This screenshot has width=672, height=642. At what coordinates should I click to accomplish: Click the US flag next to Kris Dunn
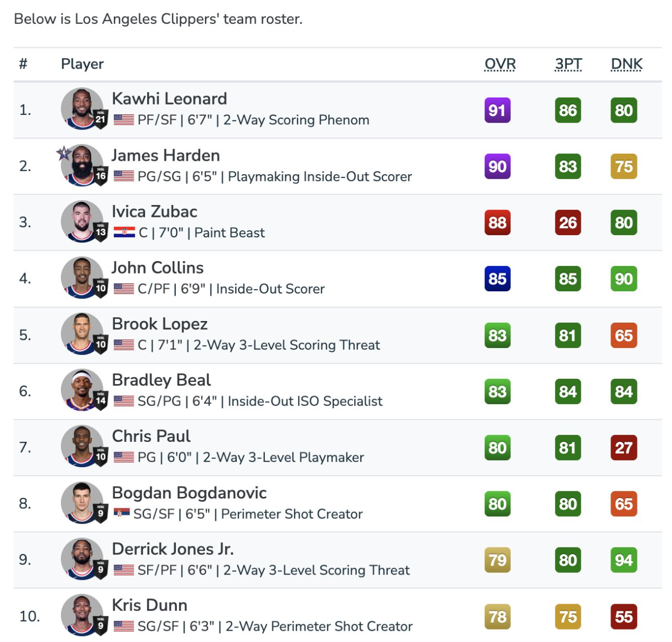[x=124, y=626]
